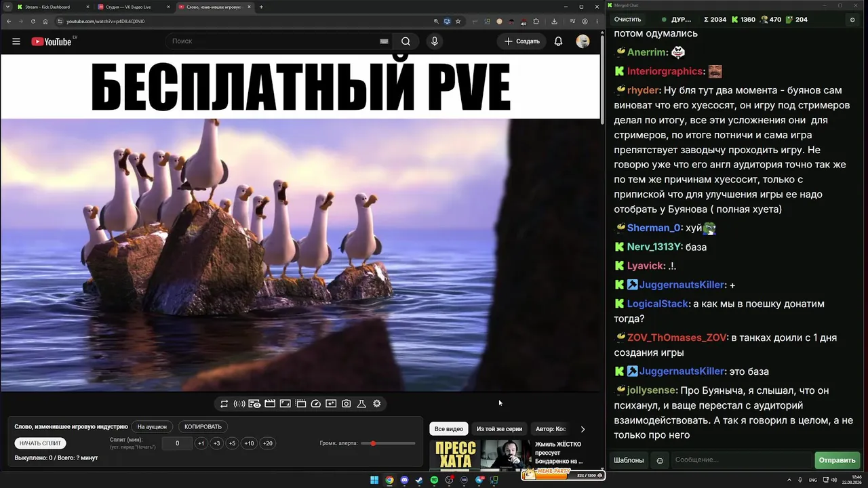Open the taskbar clock and date
This screenshot has width=868, height=488.
[x=852, y=480]
